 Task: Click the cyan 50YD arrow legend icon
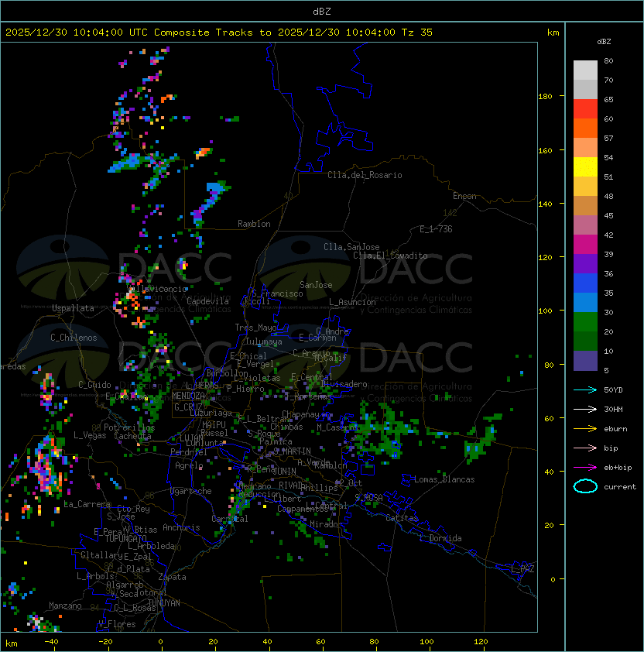point(585,390)
